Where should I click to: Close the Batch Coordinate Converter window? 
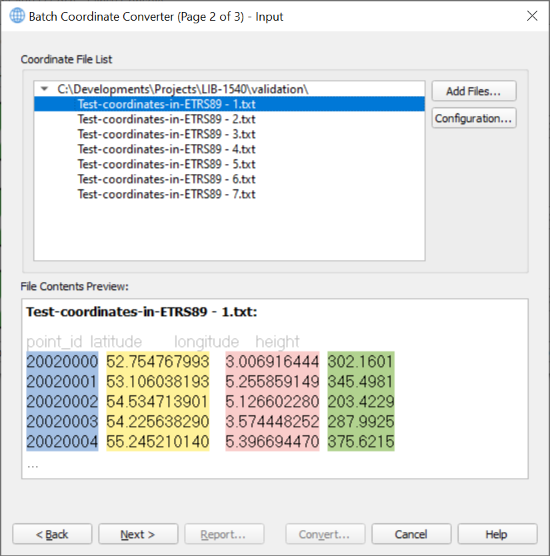click(532, 16)
